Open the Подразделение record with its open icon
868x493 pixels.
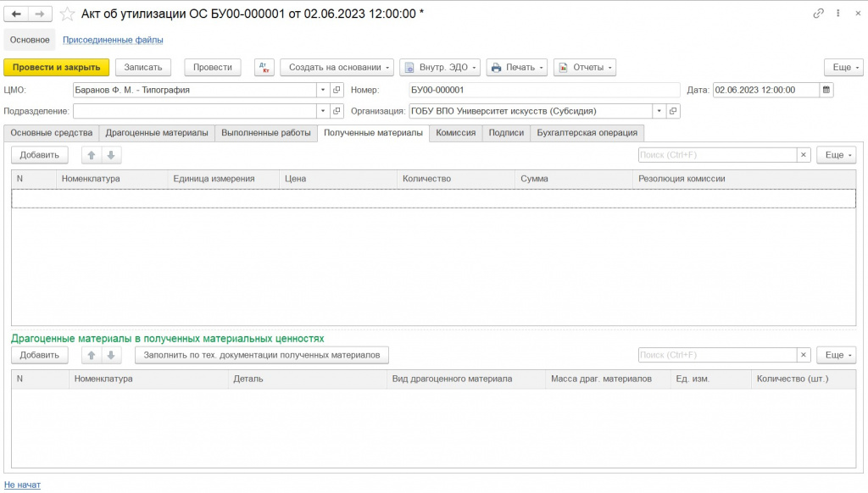[337, 111]
